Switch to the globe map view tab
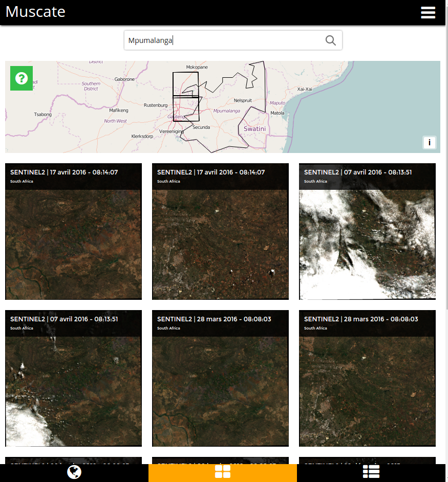The image size is (448, 482). pyautogui.click(x=74, y=472)
